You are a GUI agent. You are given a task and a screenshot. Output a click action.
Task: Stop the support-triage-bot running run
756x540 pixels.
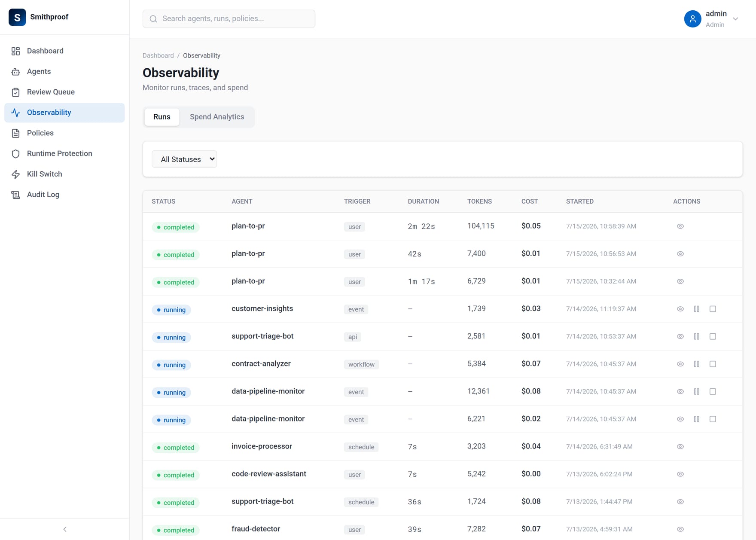point(713,336)
